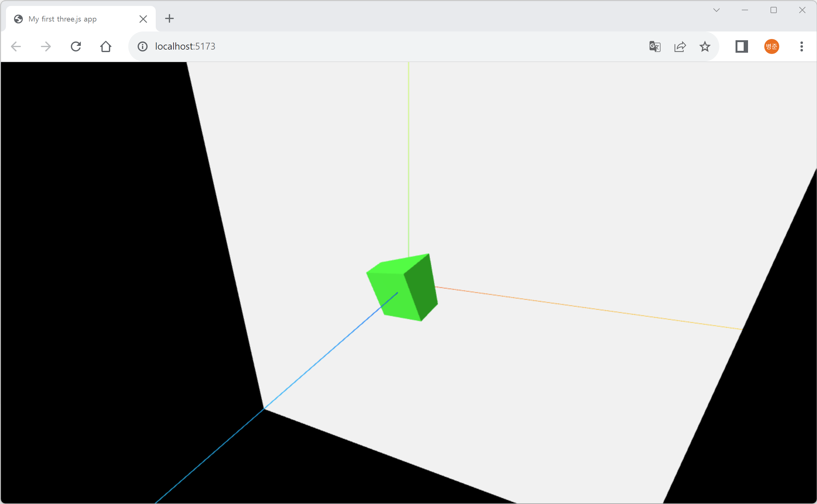Go to the home page

pos(106,46)
